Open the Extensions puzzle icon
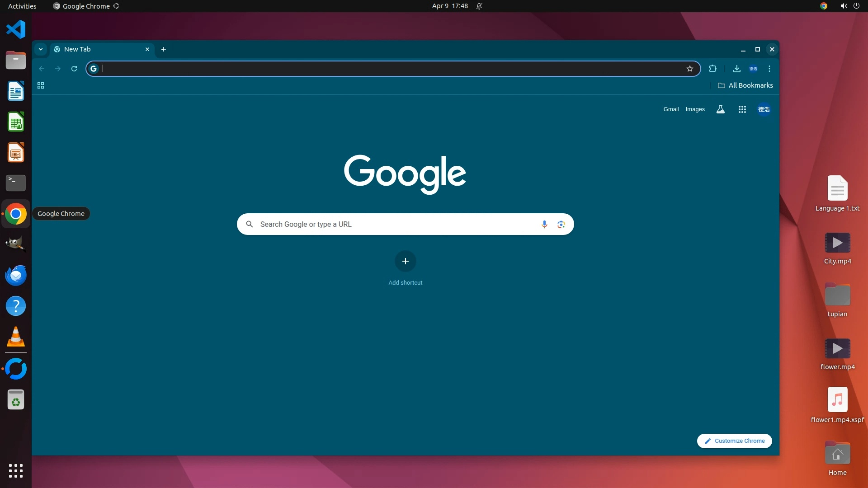868x488 pixels. (712, 69)
